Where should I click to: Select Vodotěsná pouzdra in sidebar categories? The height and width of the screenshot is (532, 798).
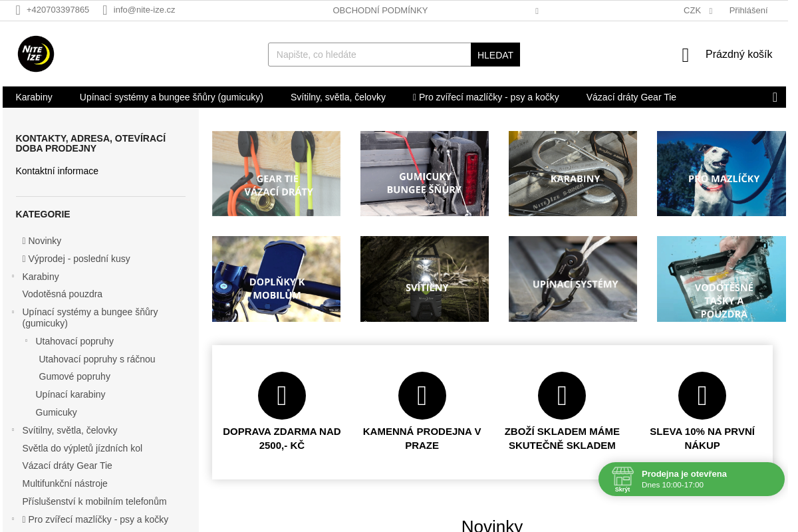click(x=62, y=294)
